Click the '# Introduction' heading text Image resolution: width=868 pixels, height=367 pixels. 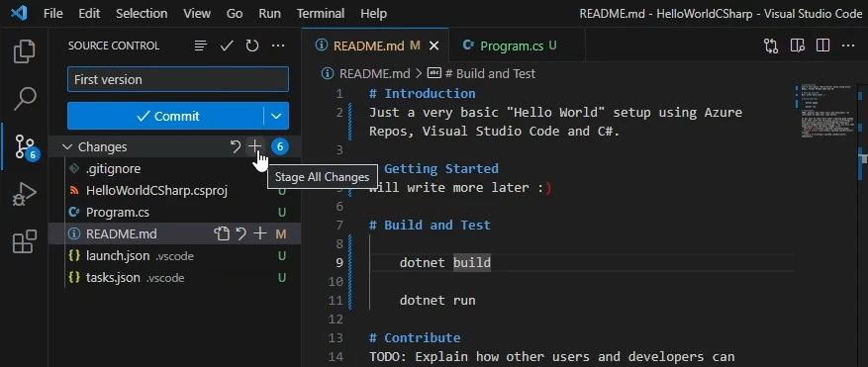(x=423, y=94)
